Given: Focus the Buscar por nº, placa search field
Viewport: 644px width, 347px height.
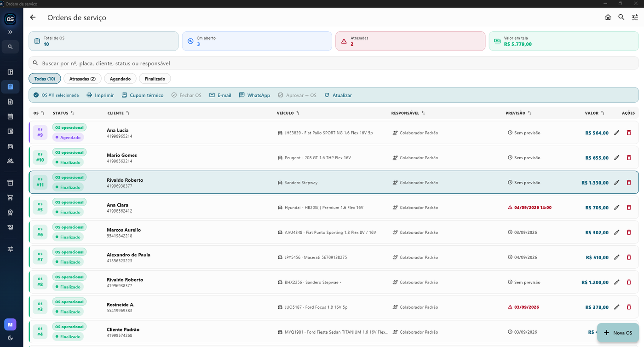Looking at the screenshot, I should coord(333,63).
